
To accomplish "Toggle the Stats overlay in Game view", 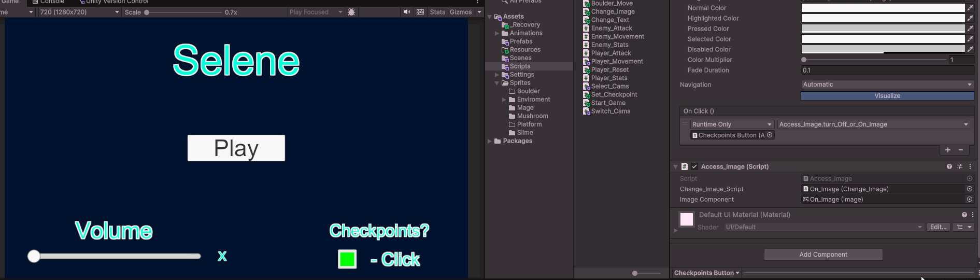I will (437, 12).
